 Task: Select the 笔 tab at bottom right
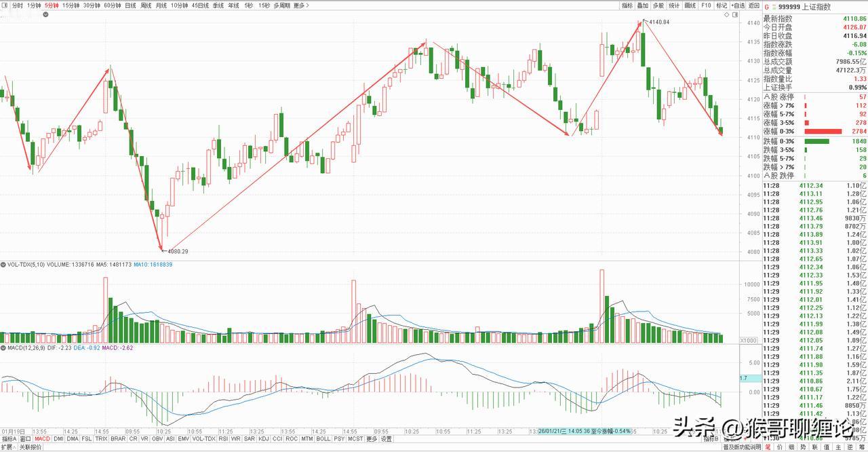tap(768, 447)
